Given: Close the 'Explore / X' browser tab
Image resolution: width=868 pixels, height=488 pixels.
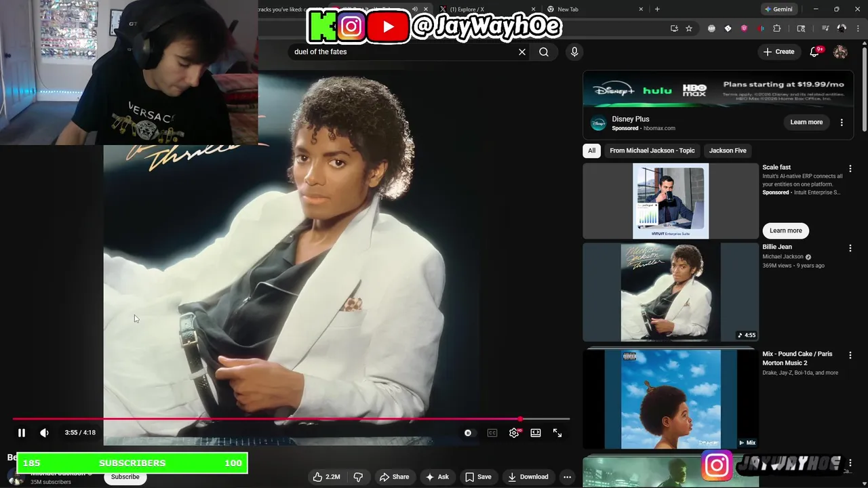Looking at the screenshot, I should coord(534,9).
